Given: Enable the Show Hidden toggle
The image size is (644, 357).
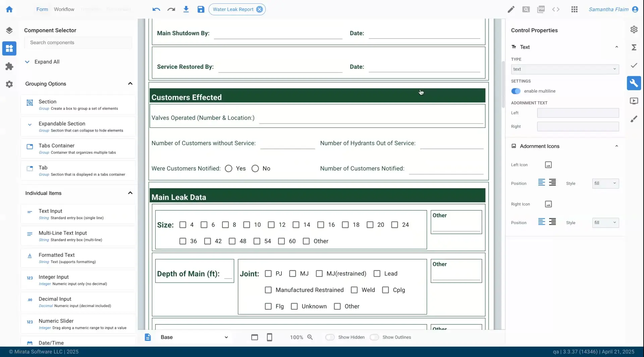Looking at the screenshot, I should pyautogui.click(x=330, y=337).
